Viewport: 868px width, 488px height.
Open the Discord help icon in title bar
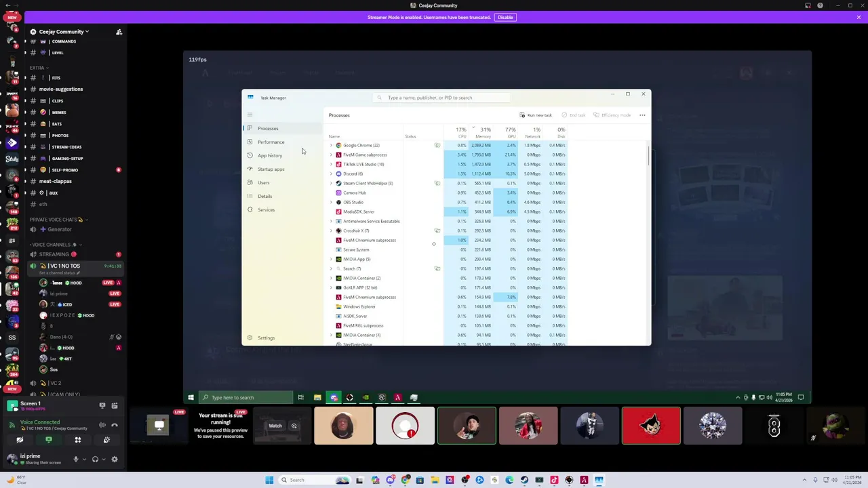click(x=820, y=5)
